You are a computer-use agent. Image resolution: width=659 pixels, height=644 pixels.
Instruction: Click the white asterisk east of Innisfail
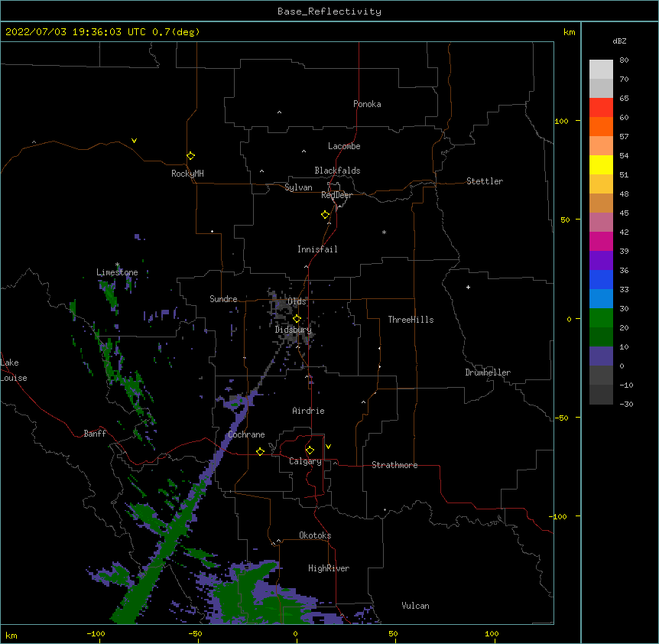point(384,232)
